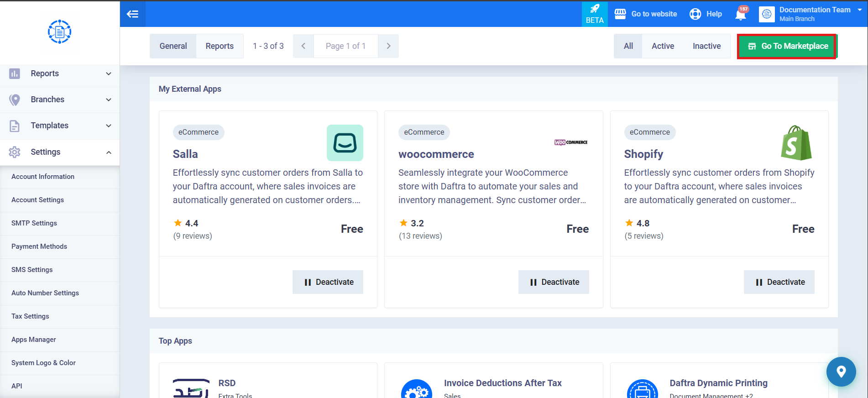Open SMS Settings
868x398 pixels.
(x=60, y=270)
